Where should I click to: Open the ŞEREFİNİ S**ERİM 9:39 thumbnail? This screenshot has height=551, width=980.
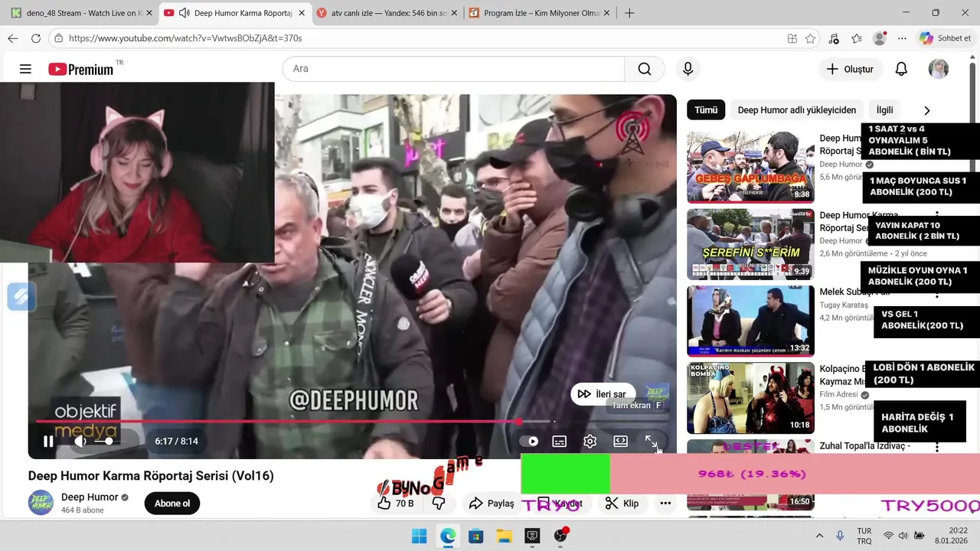point(750,244)
